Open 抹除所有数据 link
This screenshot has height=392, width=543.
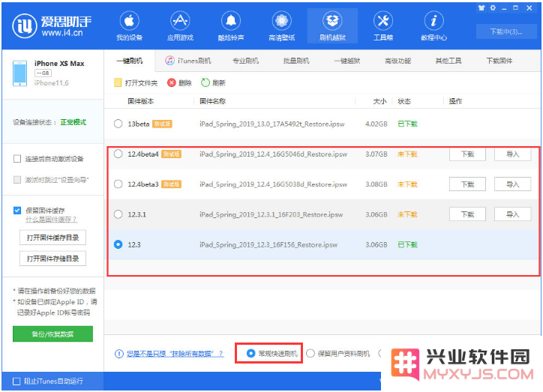(175, 354)
